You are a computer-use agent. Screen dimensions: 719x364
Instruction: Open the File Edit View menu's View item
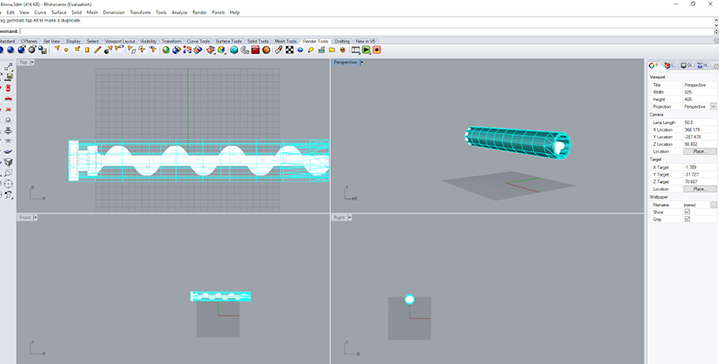[24, 12]
